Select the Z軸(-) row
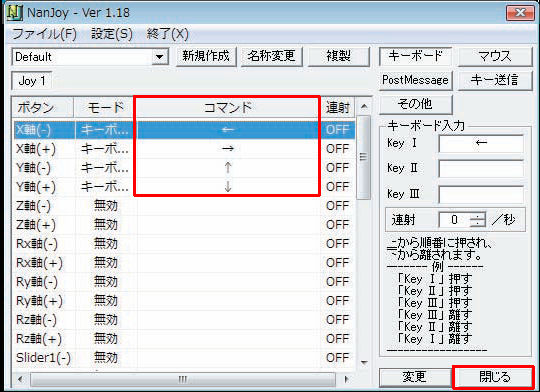 coord(184,206)
